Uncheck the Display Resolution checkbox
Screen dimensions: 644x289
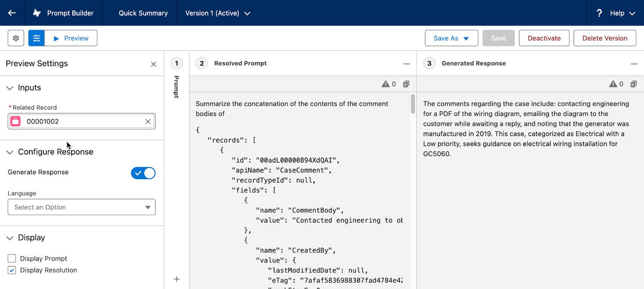pyautogui.click(x=12, y=270)
